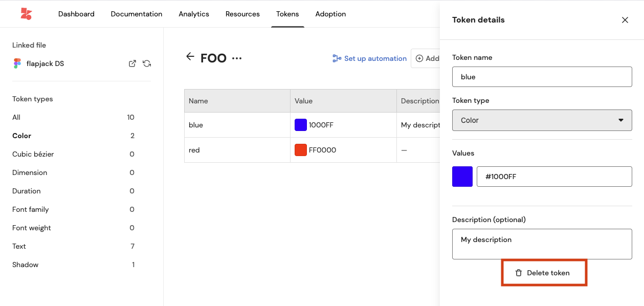Click the refresh sync icon for flapjack DS
This screenshot has height=306, width=644.
coord(147,63)
